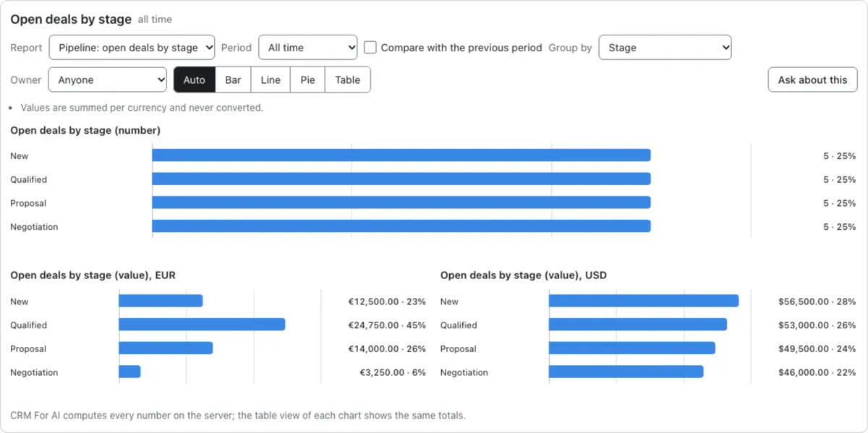Click the 'Compare with the previous period' label
This screenshot has width=868, height=433.
461,48
